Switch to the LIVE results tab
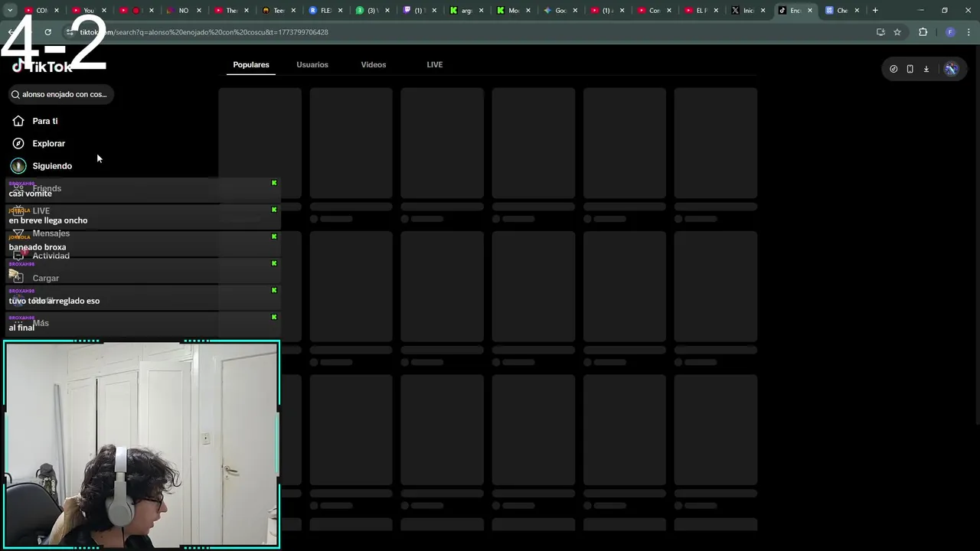The height and width of the screenshot is (551, 980). [x=435, y=64]
